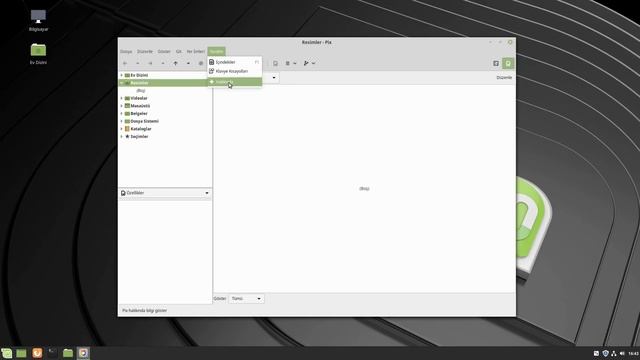Click the update manager shield tray icon
640x360 pixels.
pyautogui.click(x=606, y=353)
